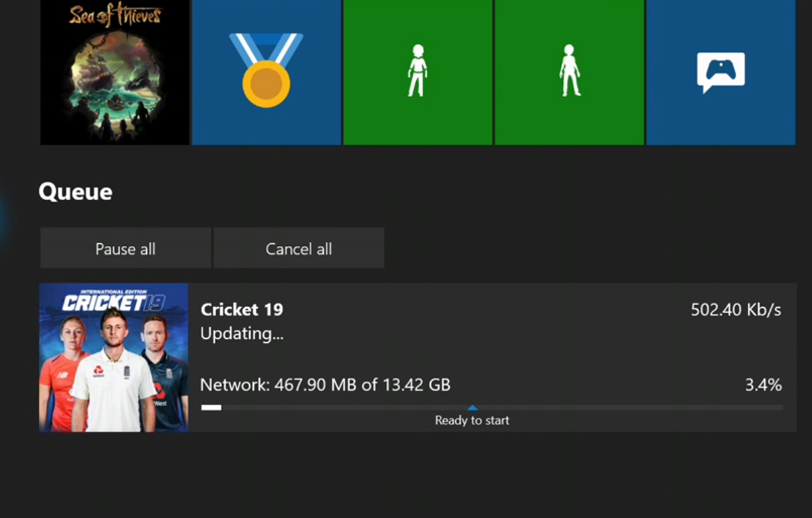The image size is (812, 518).
Task: Select the Cricket 19 cover art
Action: [114, 358]
